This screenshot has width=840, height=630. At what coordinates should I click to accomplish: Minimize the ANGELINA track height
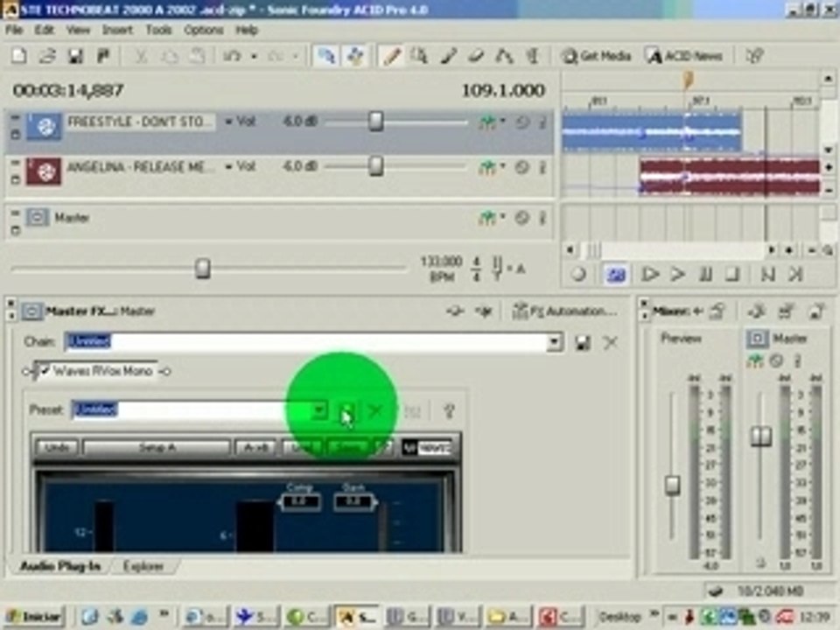15,163
